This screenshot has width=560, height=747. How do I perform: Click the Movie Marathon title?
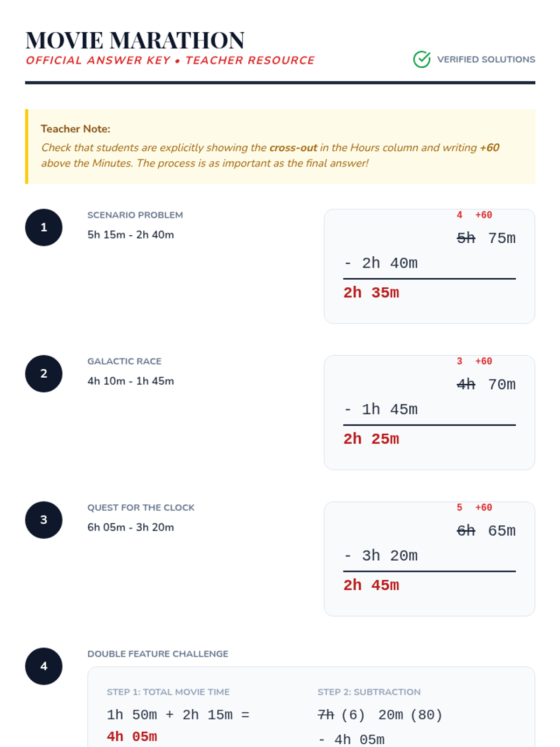[x=135, y=40]
